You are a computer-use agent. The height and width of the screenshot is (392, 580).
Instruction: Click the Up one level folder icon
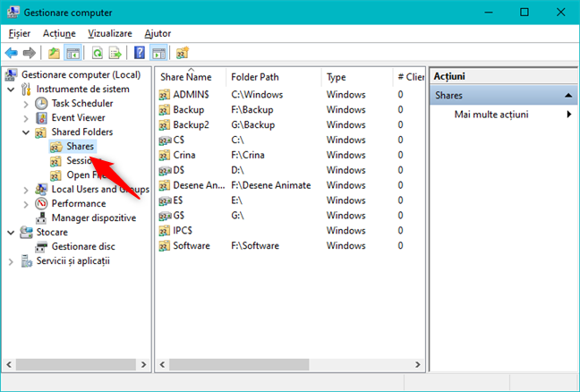(x=54, y=53)
